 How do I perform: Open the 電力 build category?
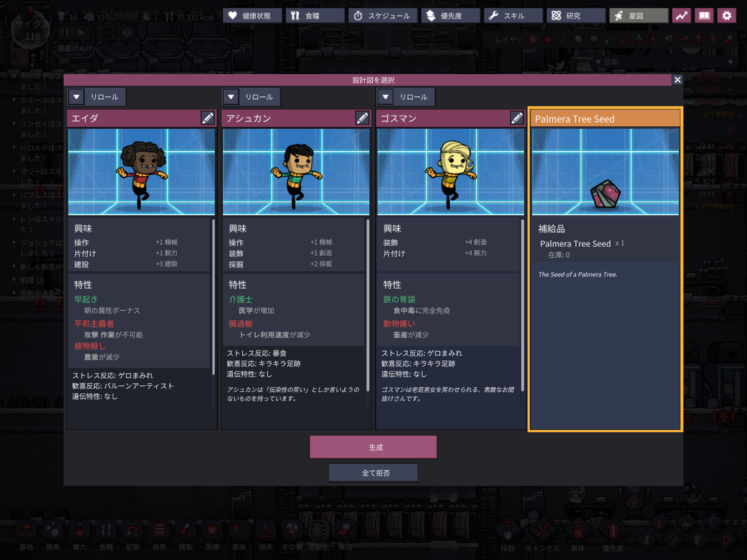[x=80, y=534]
